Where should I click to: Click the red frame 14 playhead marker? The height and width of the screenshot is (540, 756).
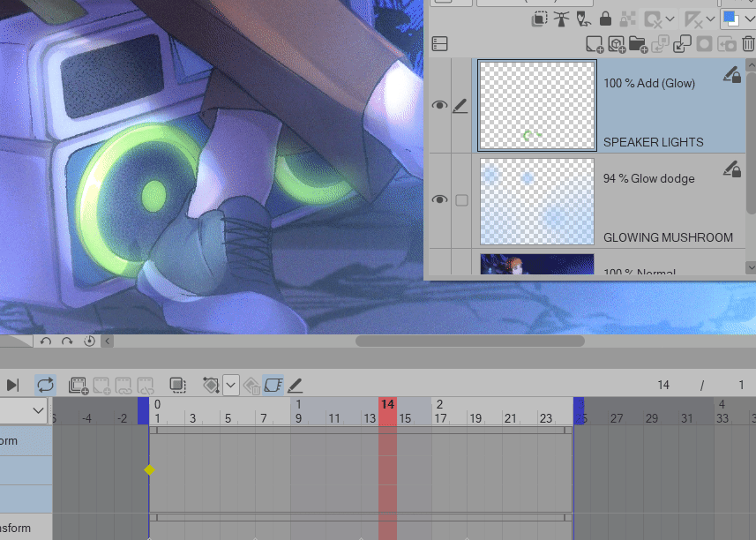coord(387,411)
